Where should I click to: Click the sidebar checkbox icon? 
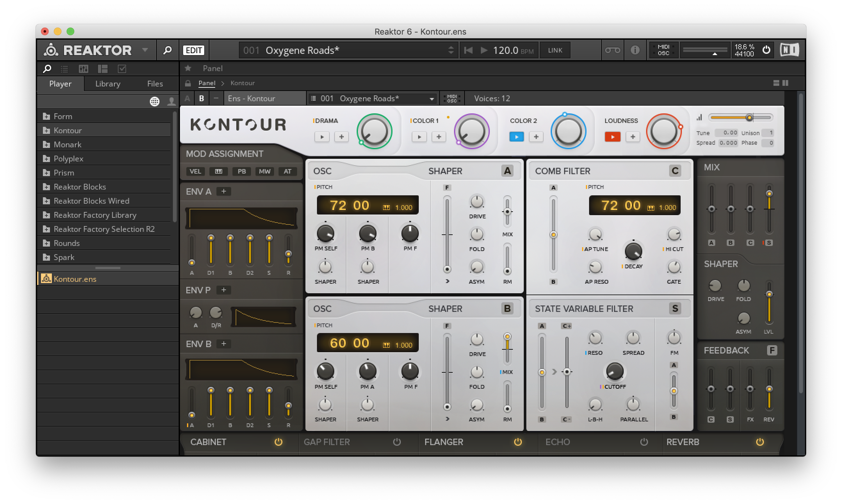pos(122,69)
